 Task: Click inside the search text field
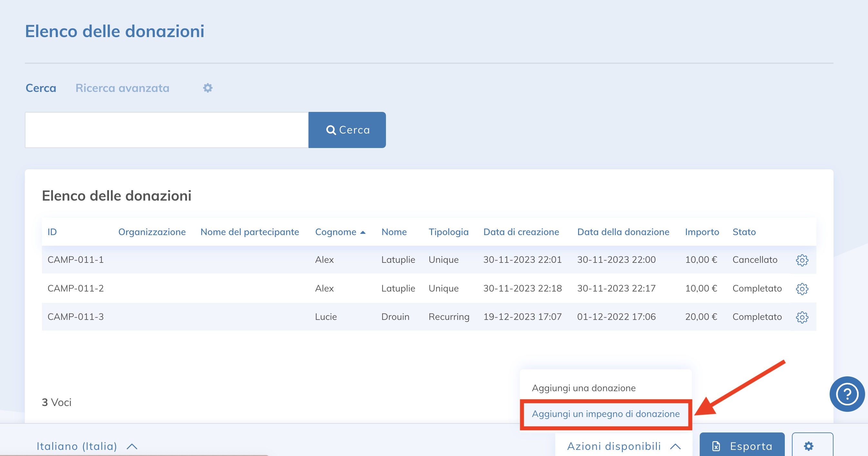(x=165, y=130)
